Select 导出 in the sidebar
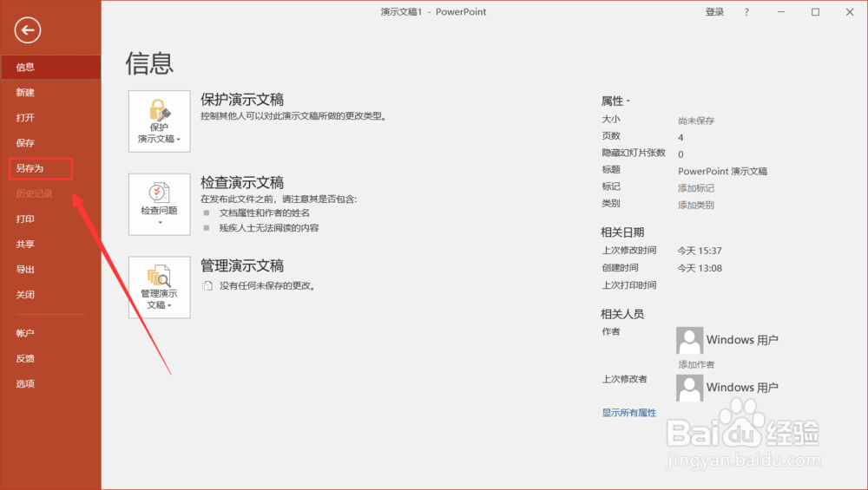The image size is (868, 490). point(50,270)
